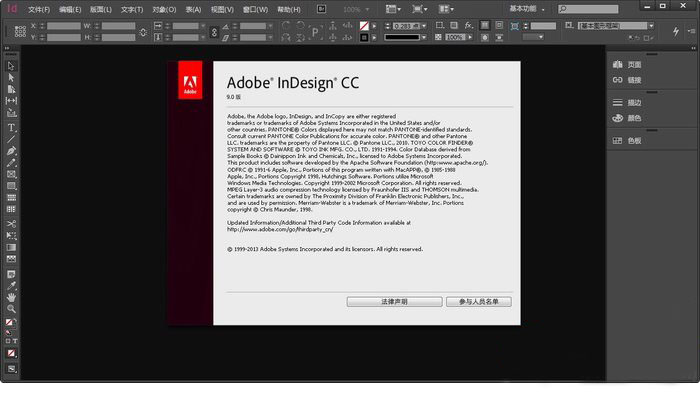Image resolution: width=700 pixels, height=394 pixels.
Task: Toggle the screen mode button at toolbox bottom
Action: pyautogui.click(x=11, y=369)
